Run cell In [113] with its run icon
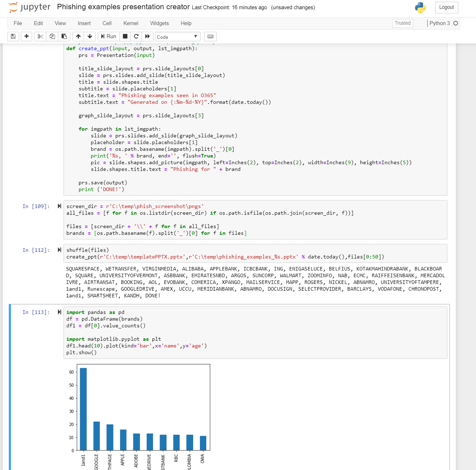476x470 pixels. 59,312
